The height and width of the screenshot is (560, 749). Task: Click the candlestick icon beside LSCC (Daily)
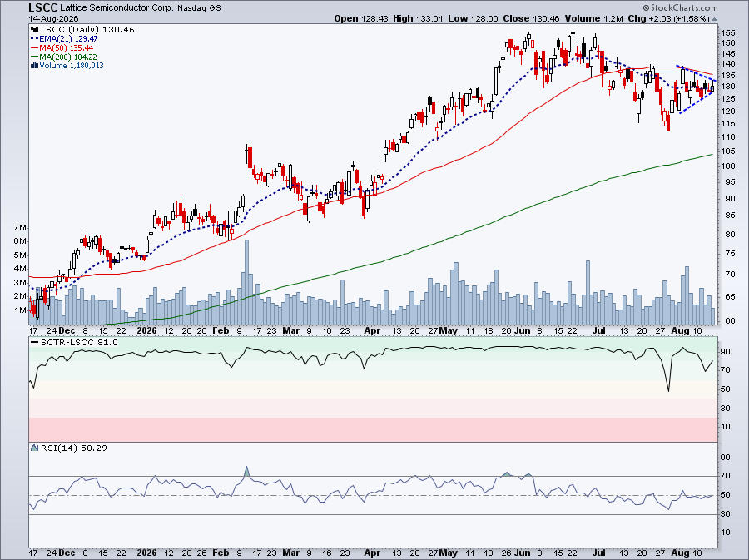pos(34,30)
